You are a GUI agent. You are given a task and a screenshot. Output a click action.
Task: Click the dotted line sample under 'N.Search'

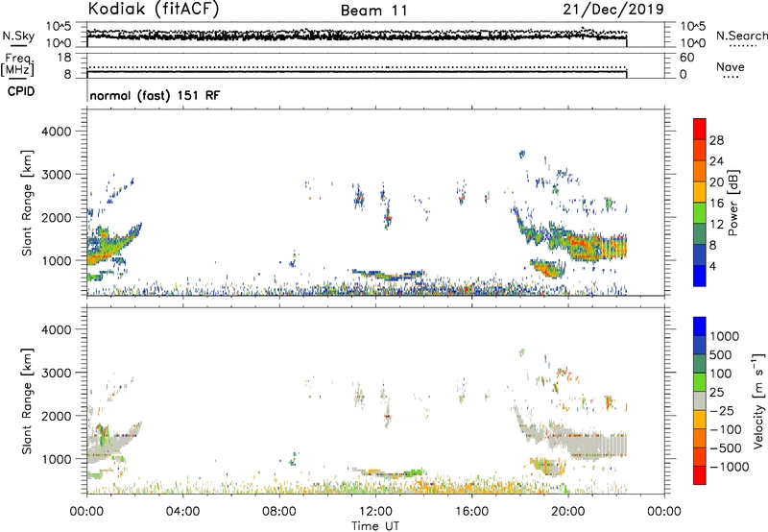tap(742, 46)
